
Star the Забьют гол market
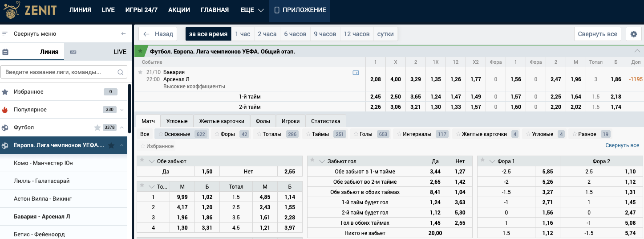point(312,159)
